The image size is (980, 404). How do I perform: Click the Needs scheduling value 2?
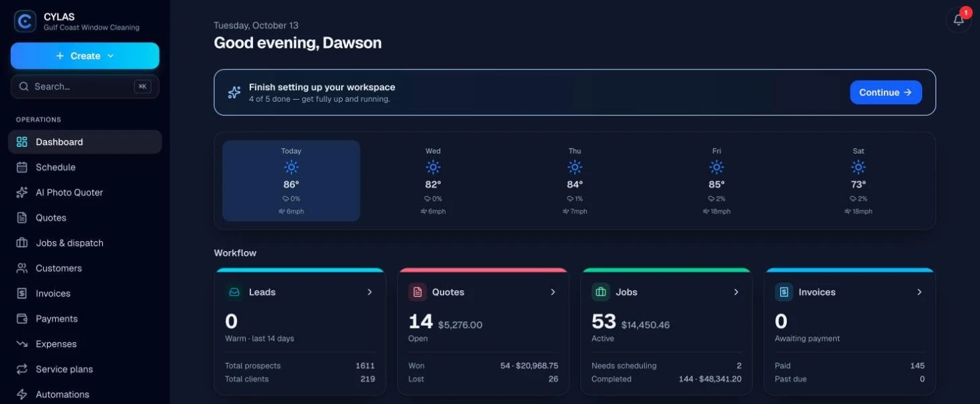click(739, 366)
